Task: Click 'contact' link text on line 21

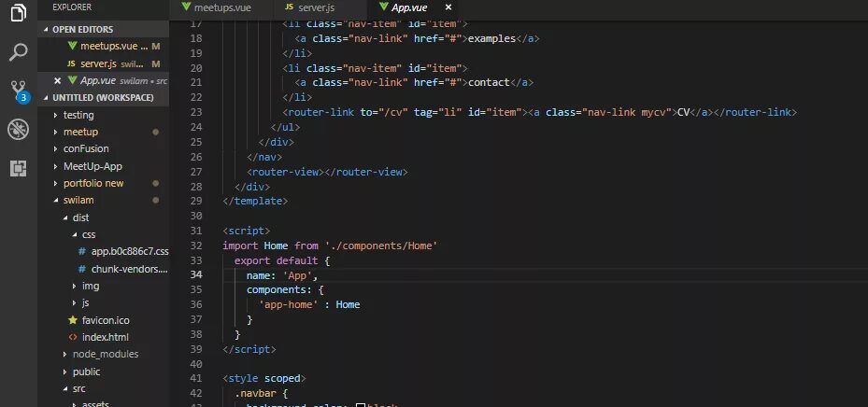Action: [489, 82]
